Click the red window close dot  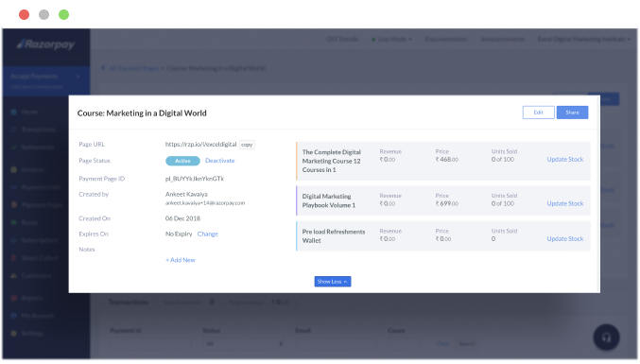[24, 15]
